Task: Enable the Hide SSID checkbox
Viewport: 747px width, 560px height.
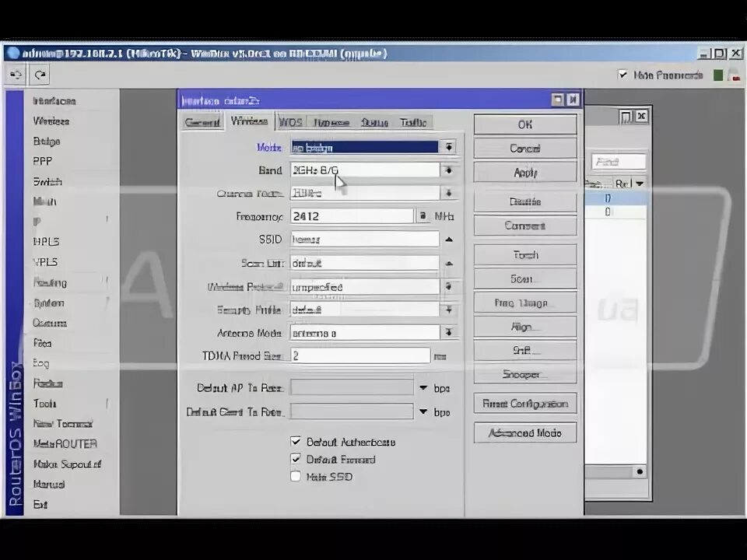Action: coord(296,476)
